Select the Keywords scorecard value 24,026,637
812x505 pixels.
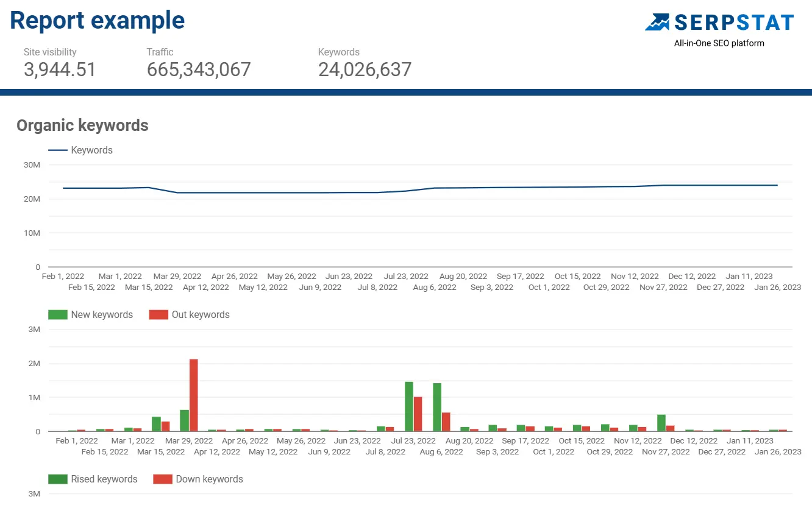[x=365, y=69]
